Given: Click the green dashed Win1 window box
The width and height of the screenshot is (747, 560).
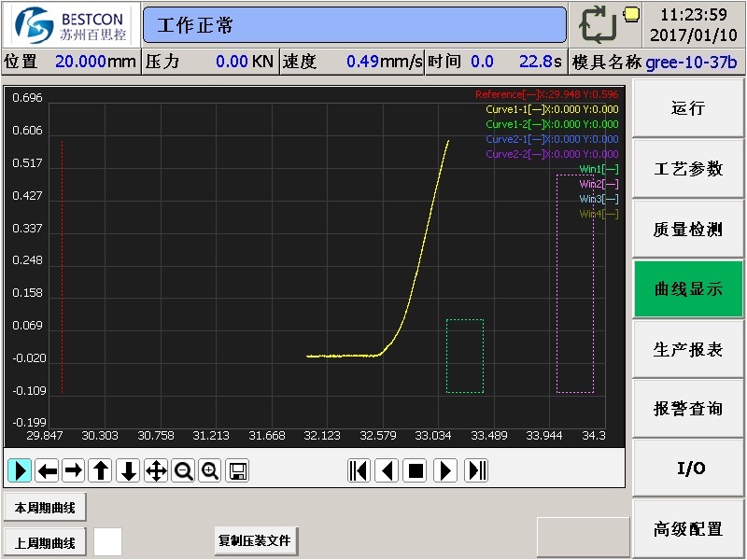Looking at the screenshot, I should [465, 357].
